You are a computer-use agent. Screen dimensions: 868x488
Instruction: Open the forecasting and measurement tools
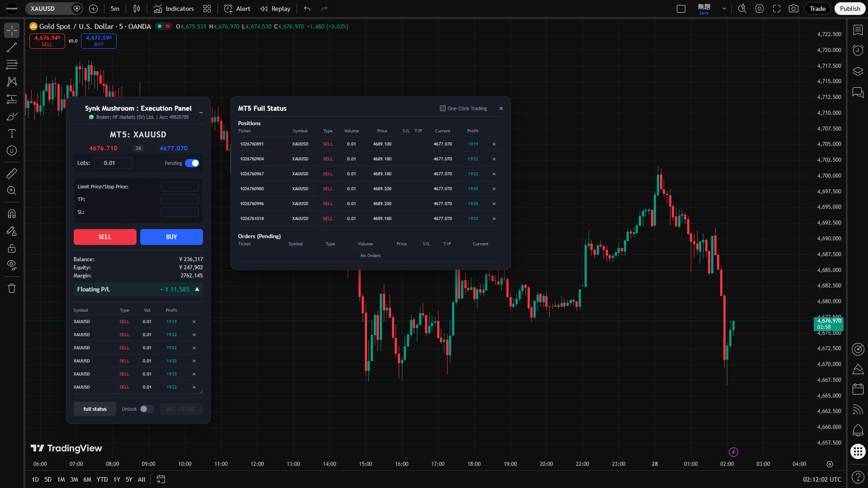pos(12,99)
